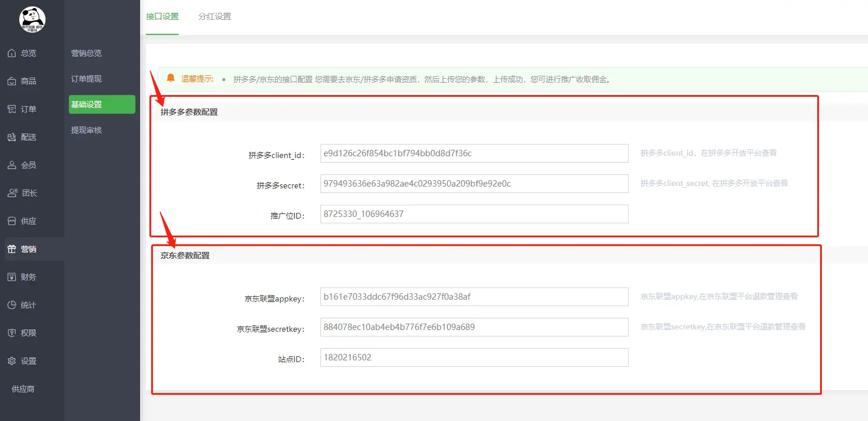The height and width of the screenshot is (421, 868).
Task: Click the 站点ID input field
Action: click(x=475, y=357)
